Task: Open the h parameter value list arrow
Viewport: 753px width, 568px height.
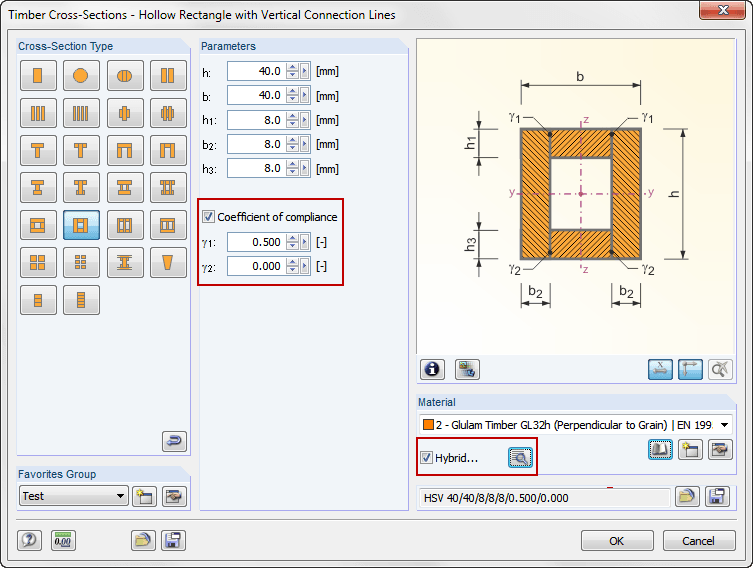Action: pos(304,72)
